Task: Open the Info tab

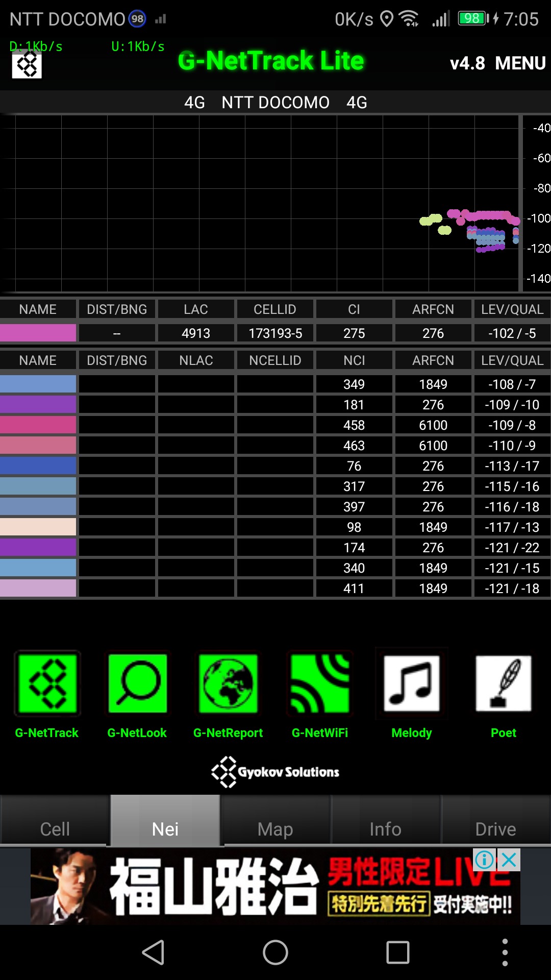Action: tap(386, 820)
